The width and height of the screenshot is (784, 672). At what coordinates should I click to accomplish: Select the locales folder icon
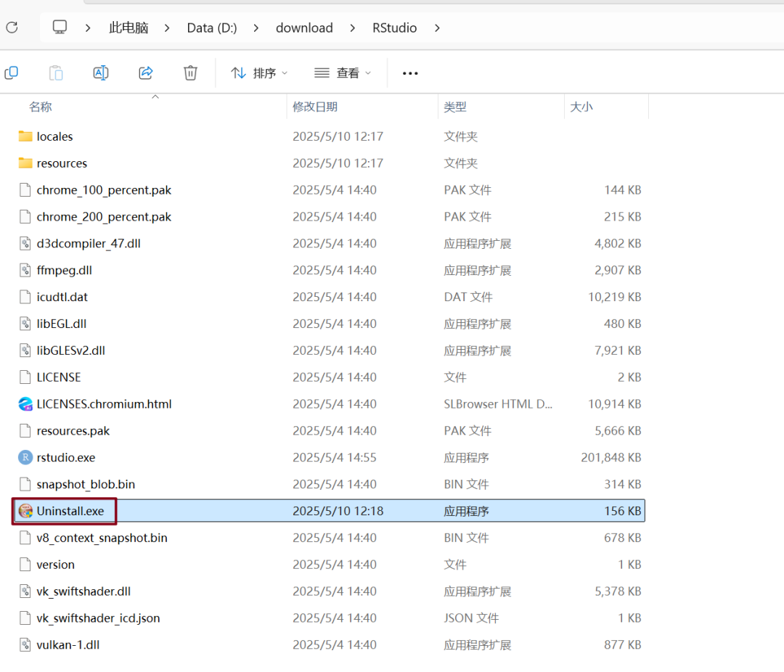pos(25,136)
